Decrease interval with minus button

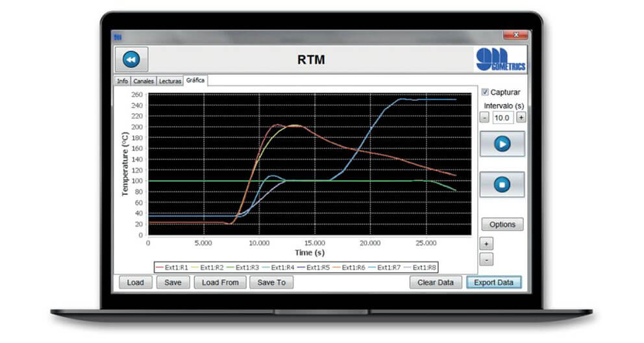[x=484, y=118]
